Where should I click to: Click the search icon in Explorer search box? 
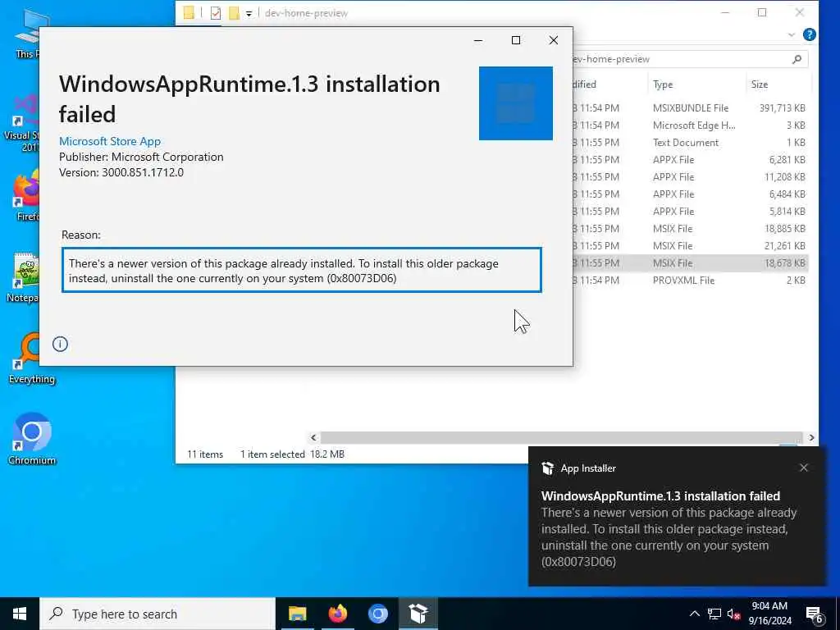797,59
